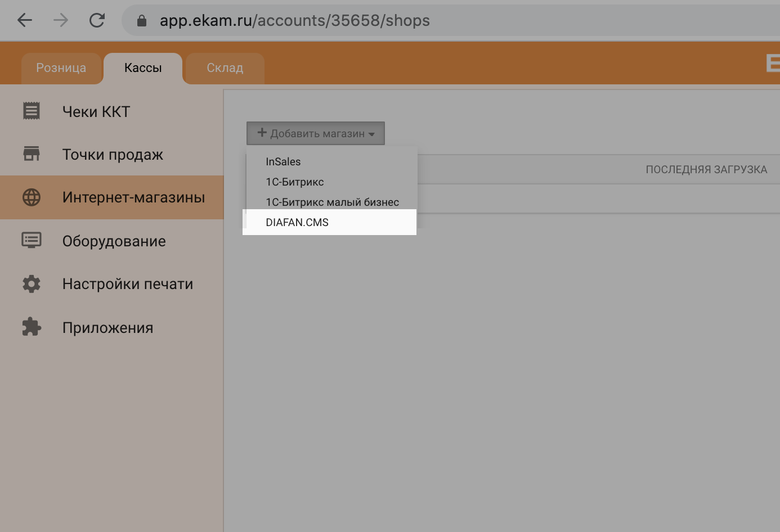780x532 pixels.
Task: Click the Чеки ККТ receipt icon
Action: 32,111
